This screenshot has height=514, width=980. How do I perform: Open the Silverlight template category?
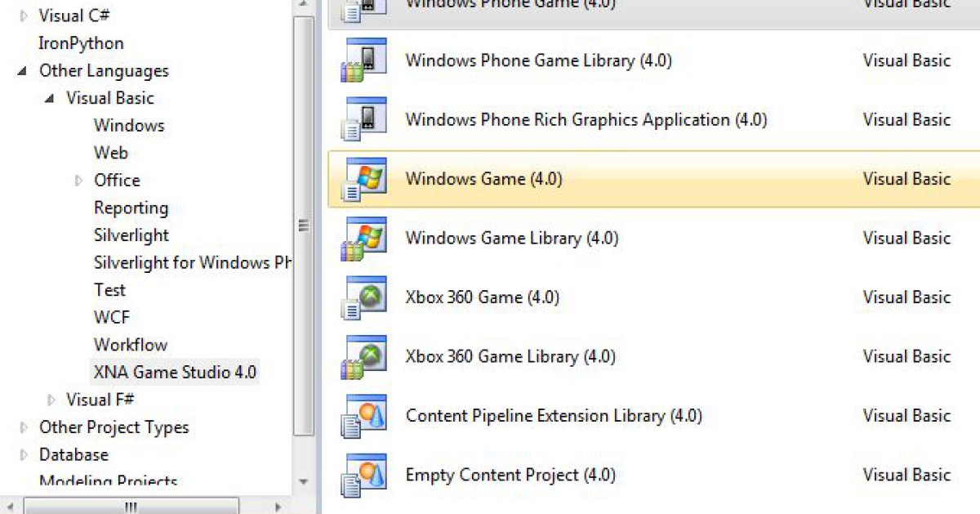click(x=131, y=235)
